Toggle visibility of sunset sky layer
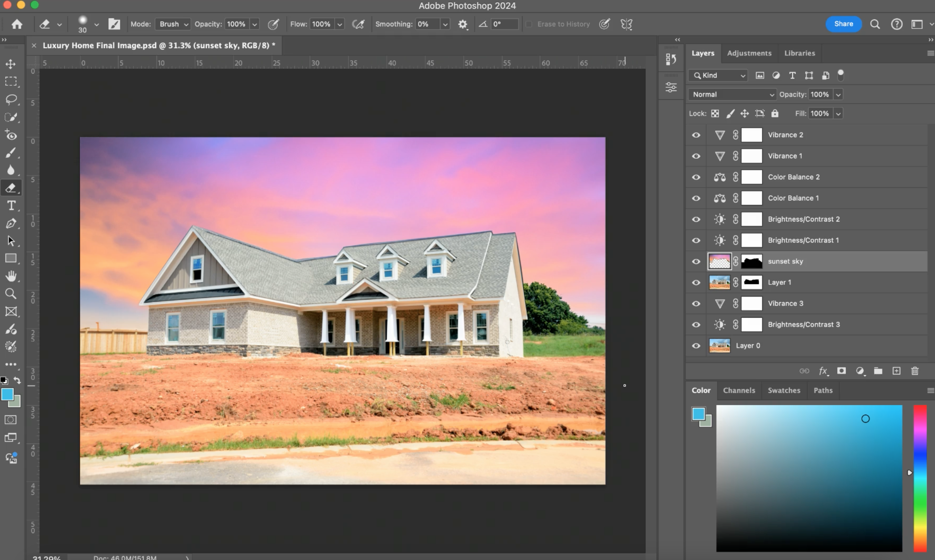This screenshot has width=935, height=560. coord(696,262)
